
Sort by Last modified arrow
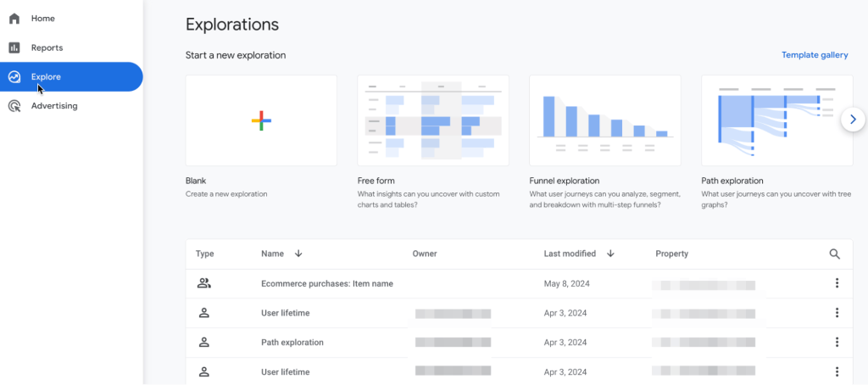[x=610, y=254]
